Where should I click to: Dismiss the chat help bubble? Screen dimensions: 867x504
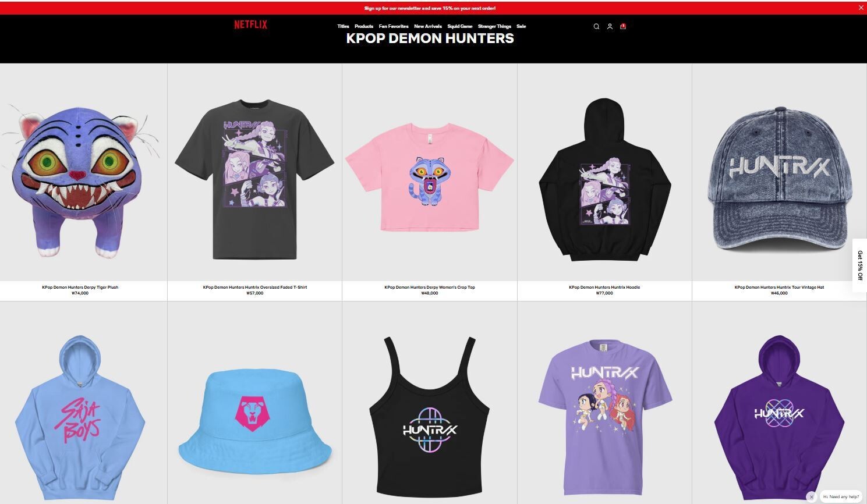[x=811, y=497]
